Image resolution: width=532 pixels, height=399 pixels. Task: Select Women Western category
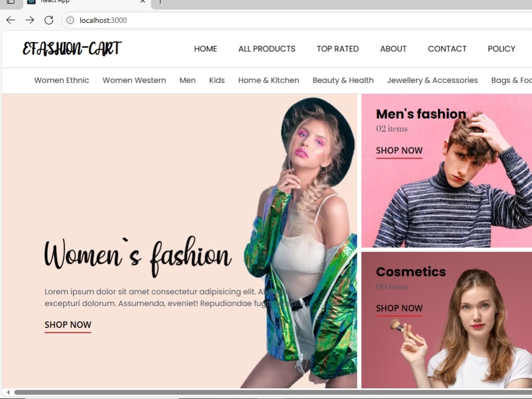click(x=135, y=80)
